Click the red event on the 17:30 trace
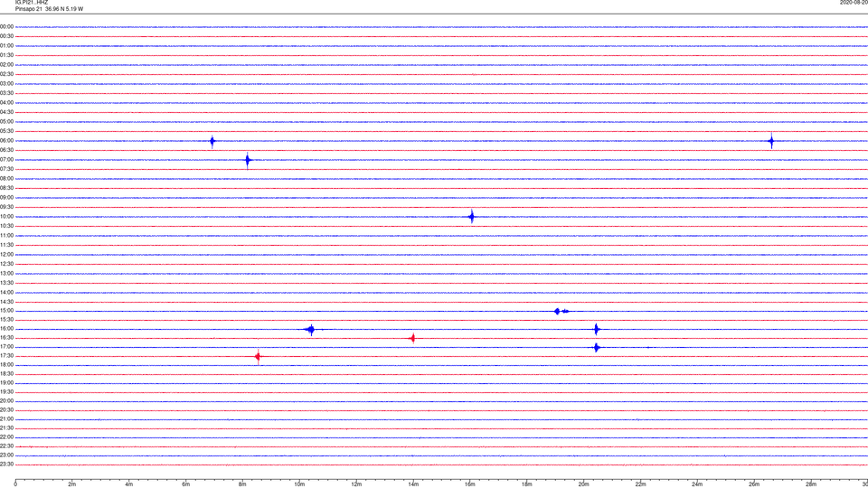868x488 pixels. (258, 357)
